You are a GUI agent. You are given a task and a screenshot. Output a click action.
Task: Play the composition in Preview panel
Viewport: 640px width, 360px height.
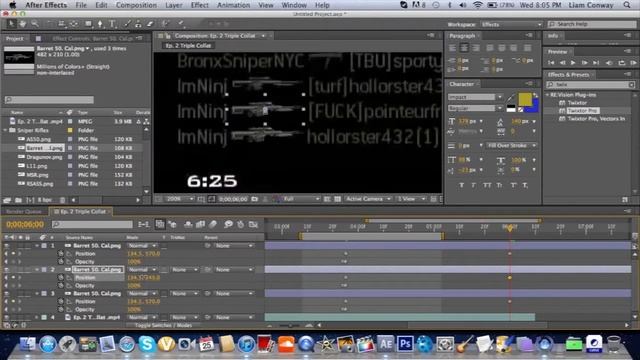(573, 63)
